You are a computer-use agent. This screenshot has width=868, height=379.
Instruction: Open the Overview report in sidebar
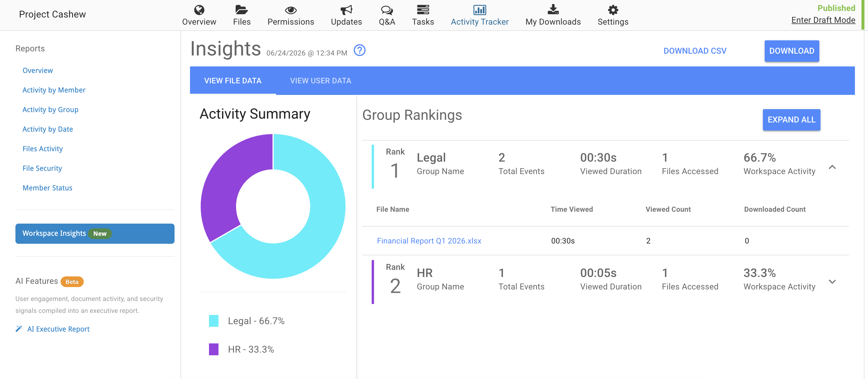(x=37, y=70)
